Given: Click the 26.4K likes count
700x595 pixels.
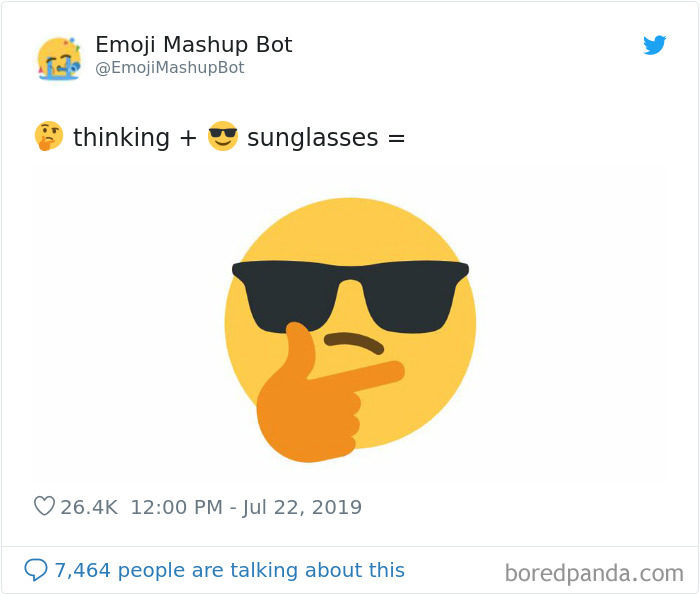Looking at the screenshot, I should (89, 507).
